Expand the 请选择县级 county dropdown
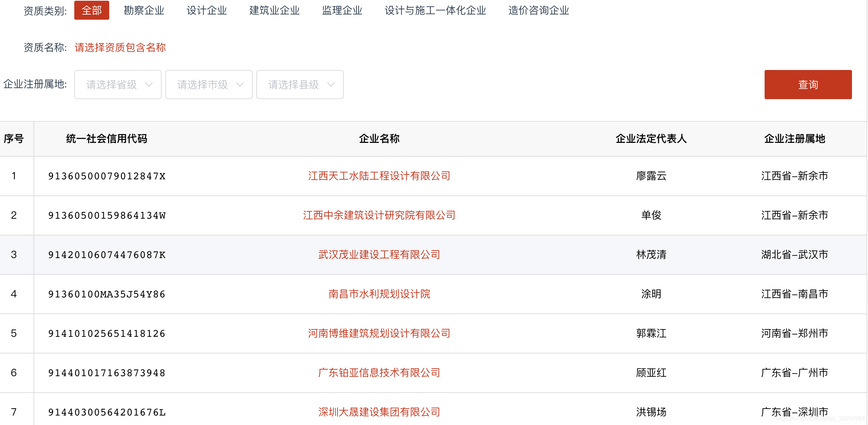The height and width of the screenshot is (425, 868). point(300,85)
